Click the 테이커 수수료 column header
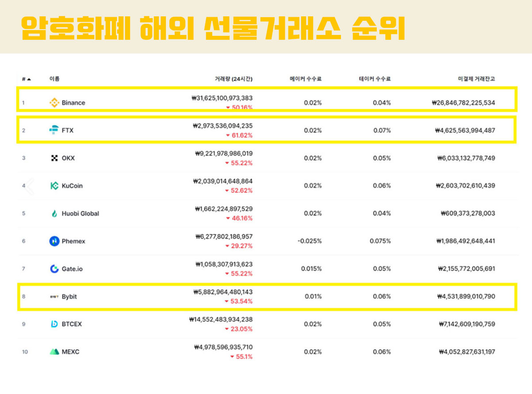The image size is (532, 394). pos(375,79)
